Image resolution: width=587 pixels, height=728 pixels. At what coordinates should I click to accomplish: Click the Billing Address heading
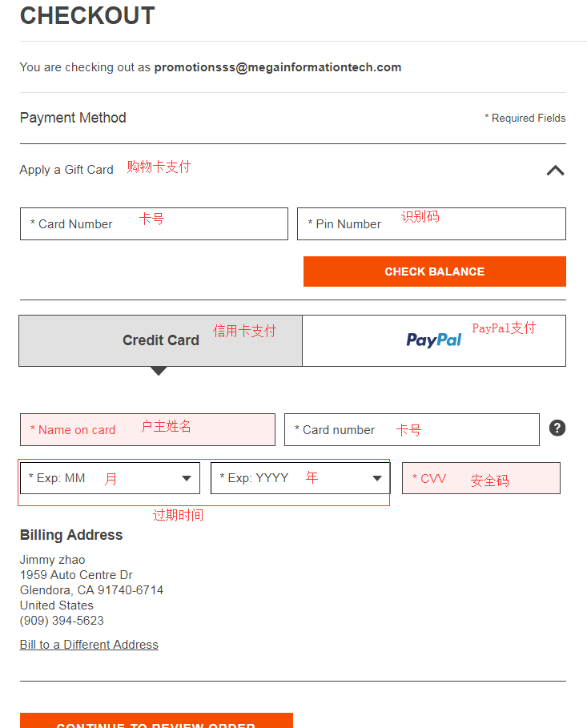pos(71,535)
